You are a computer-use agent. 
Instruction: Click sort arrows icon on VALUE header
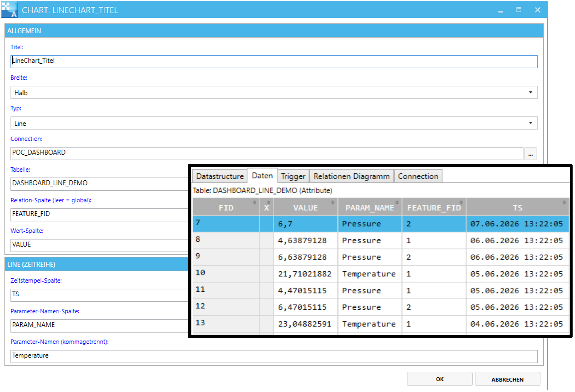(x=332, y=202)
